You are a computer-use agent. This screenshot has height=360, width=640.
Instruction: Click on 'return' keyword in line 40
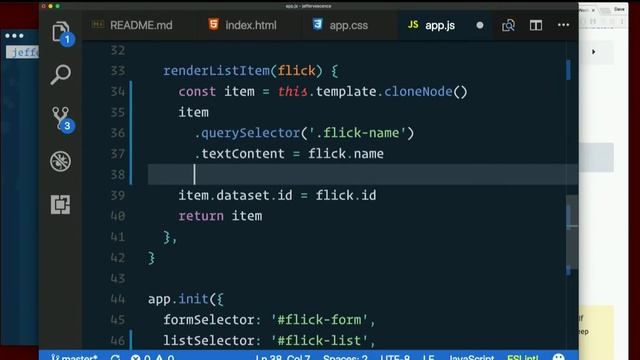tap(201, 216)
